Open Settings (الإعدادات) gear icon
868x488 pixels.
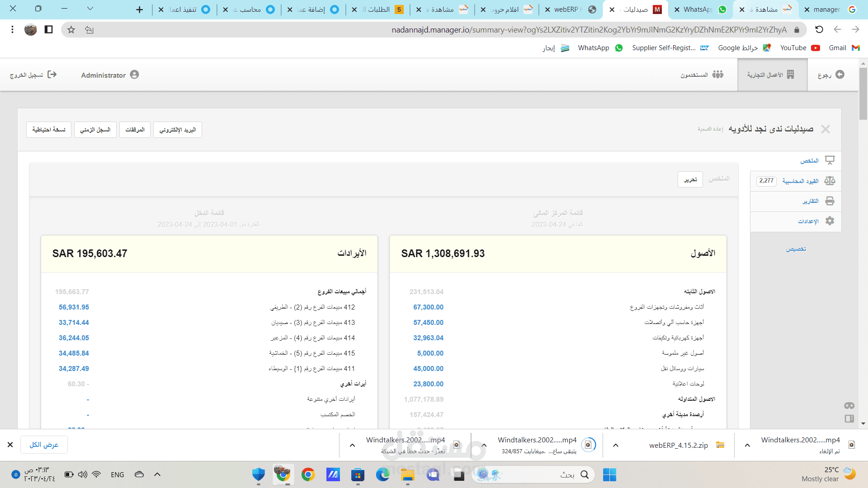pyautogui.click(x=830, y=221)
